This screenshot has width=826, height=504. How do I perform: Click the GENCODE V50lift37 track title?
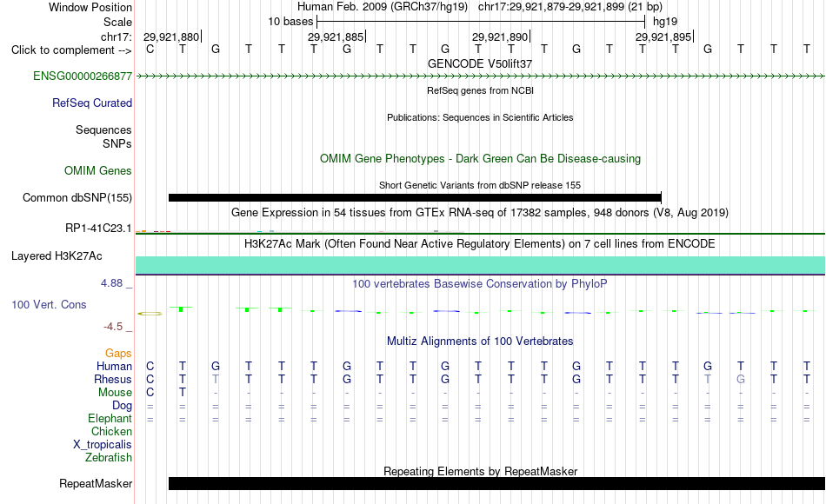(x=480, y=63)
